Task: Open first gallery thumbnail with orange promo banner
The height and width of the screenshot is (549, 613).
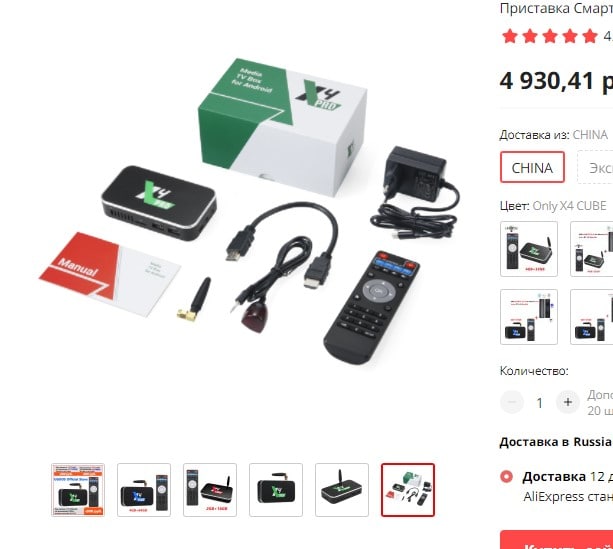Action: pos(78,490)
